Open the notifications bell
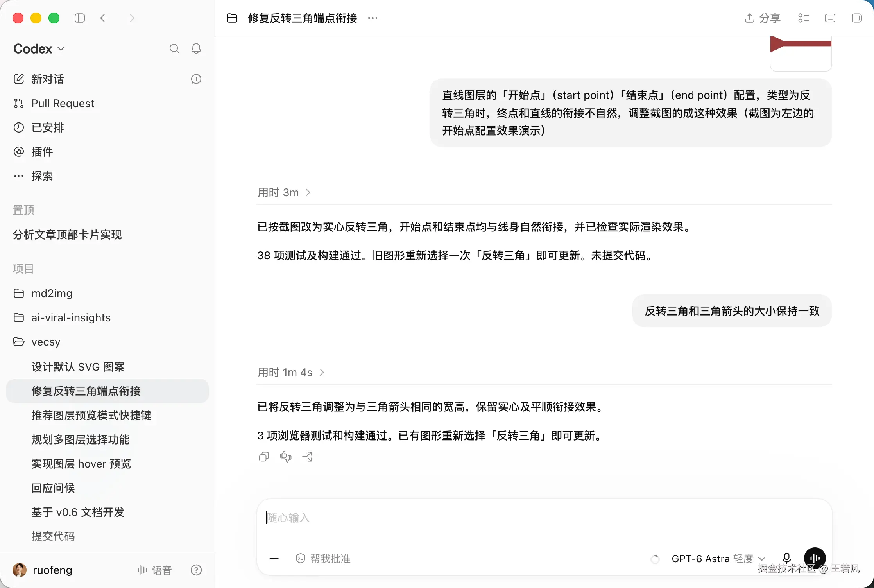This screenshot has height=588, width=874. click(196, 48)
